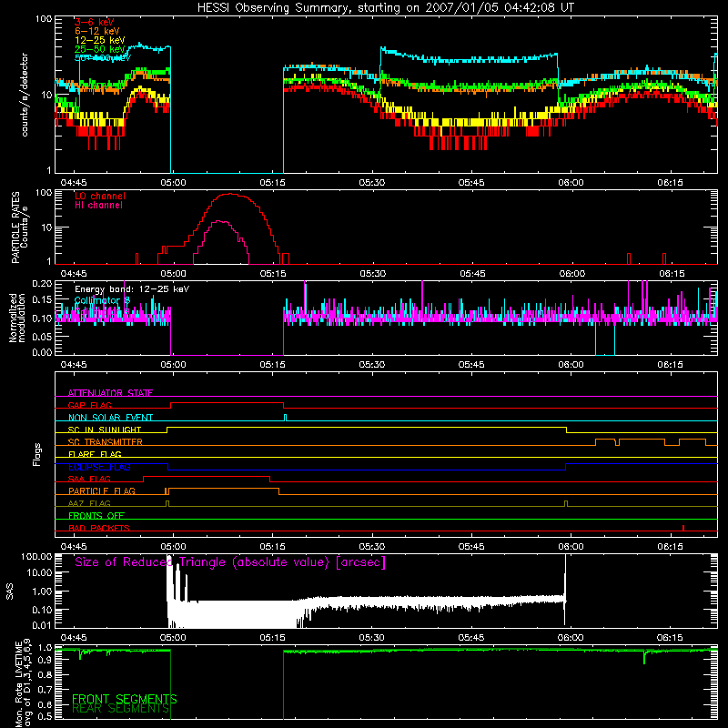Select the "ATTENUATOR STATE" flag label
The width and height of the screenshot is (728, 728).
(110, 393)
